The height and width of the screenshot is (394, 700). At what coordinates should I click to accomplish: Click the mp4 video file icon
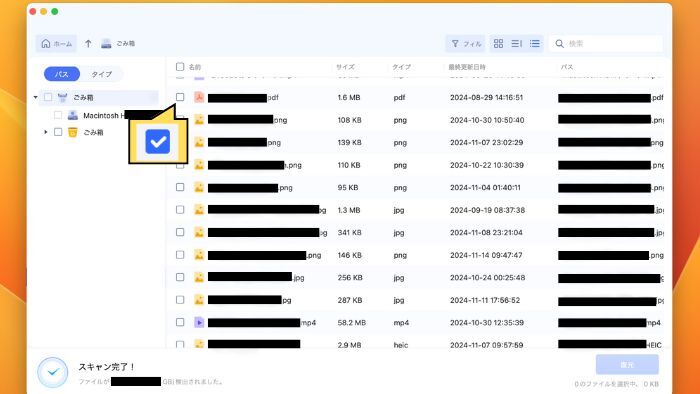(199, 322)
